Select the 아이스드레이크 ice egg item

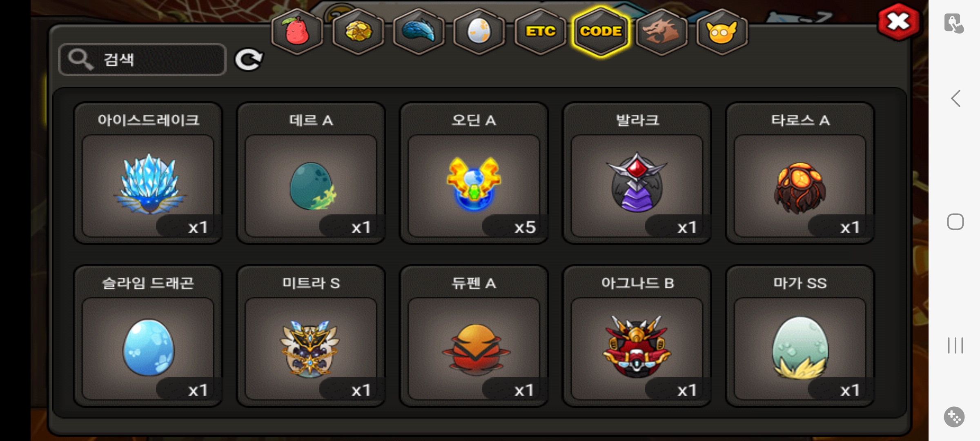click(x=148, y=173)
